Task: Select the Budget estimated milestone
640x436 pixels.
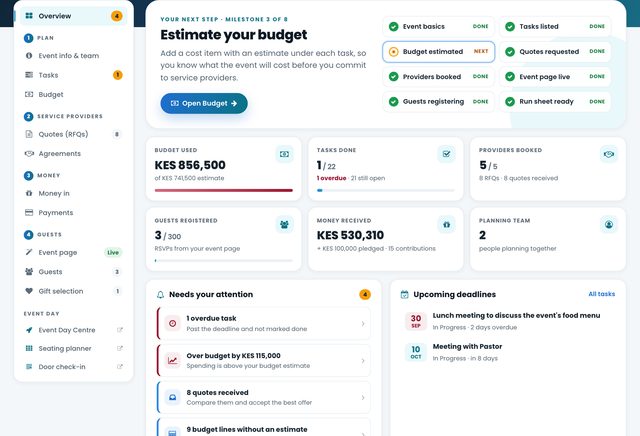Action: 438,51
